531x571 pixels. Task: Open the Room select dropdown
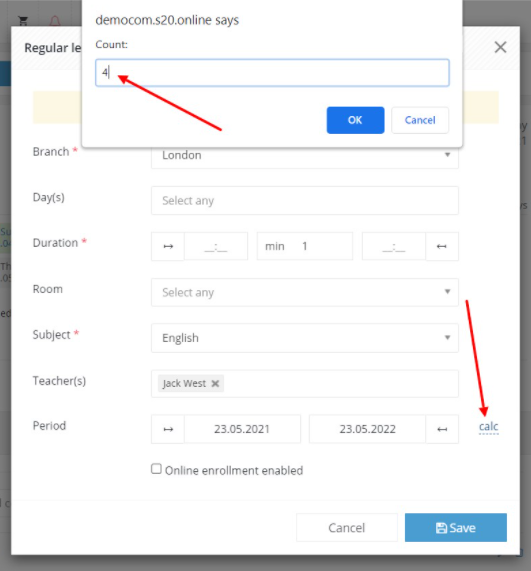point(305,292)
